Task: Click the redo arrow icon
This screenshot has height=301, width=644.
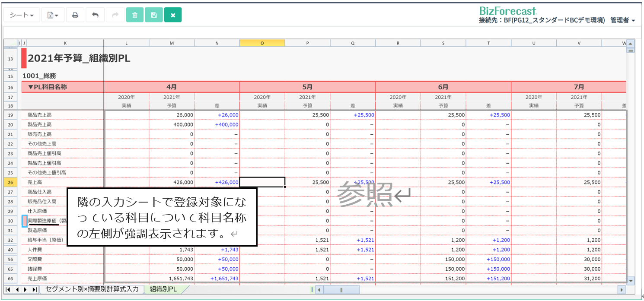Action: point(115,15)
